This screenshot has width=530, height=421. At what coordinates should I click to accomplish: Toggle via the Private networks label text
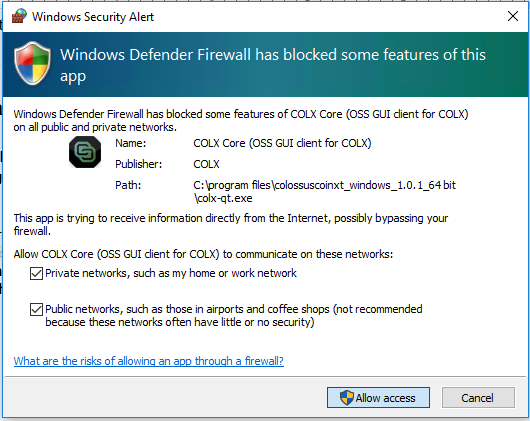point(171,273)
